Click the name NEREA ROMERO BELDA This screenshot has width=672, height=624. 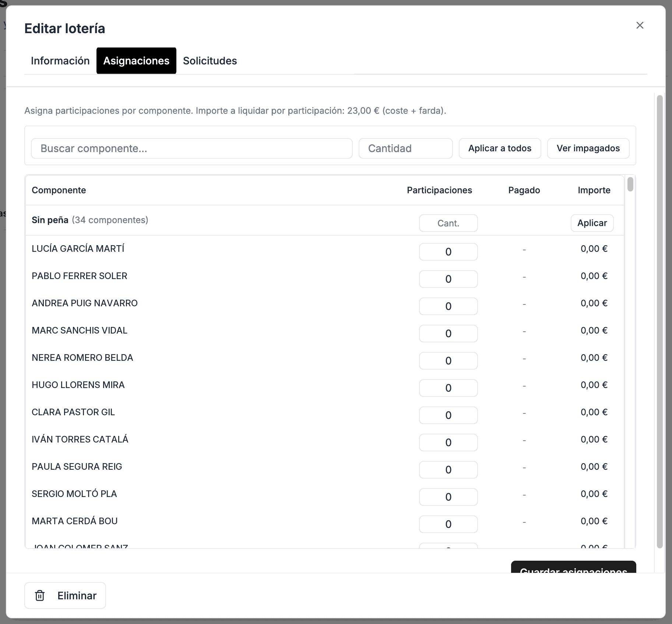(82, 358)
